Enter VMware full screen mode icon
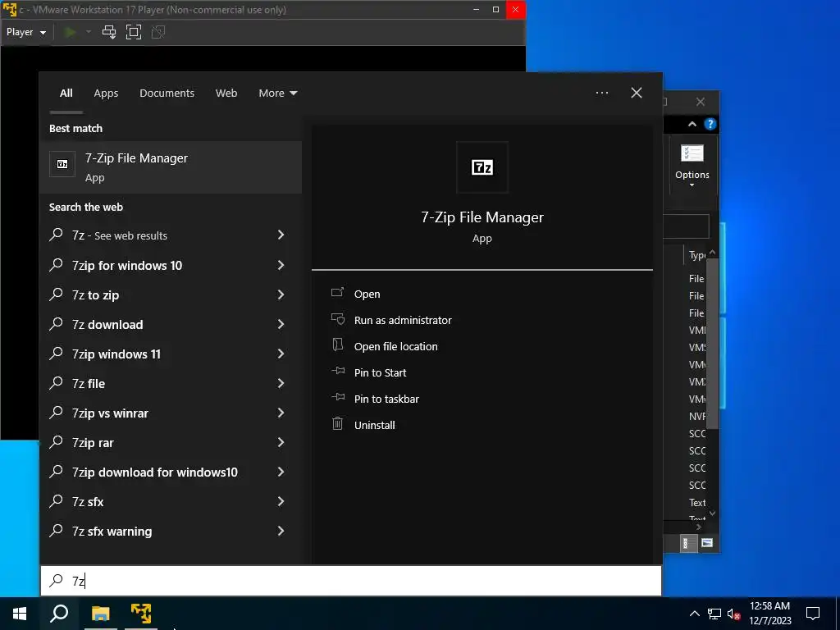This screenshot has width=840, height=630. coord(134,32)
